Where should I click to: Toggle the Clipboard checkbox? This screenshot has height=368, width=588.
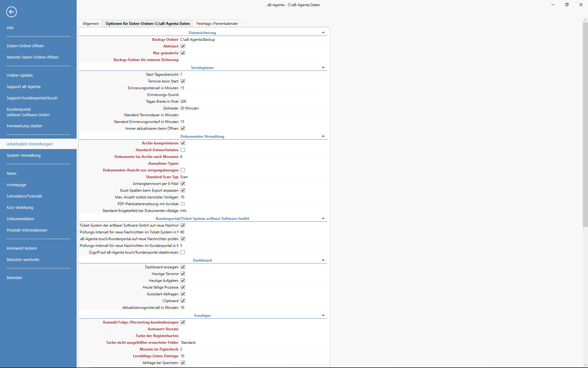(183, 301)
